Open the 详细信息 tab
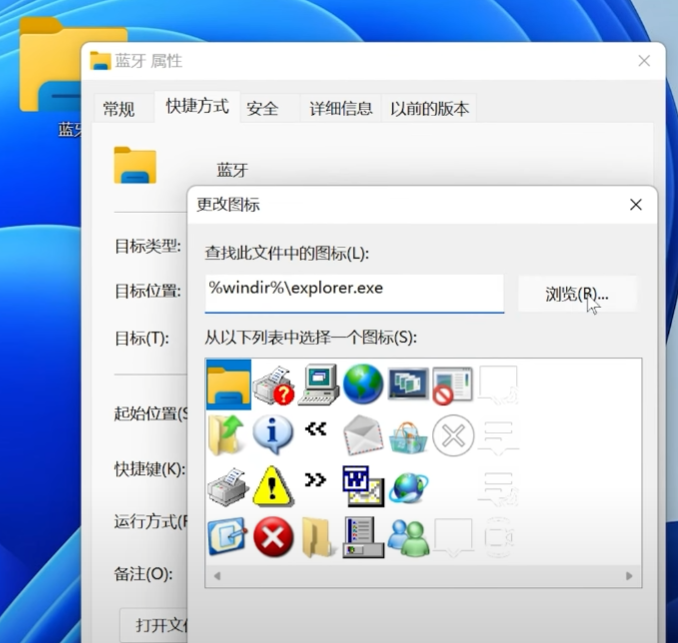This screenshot has height=643, width=678. [341, 109]
